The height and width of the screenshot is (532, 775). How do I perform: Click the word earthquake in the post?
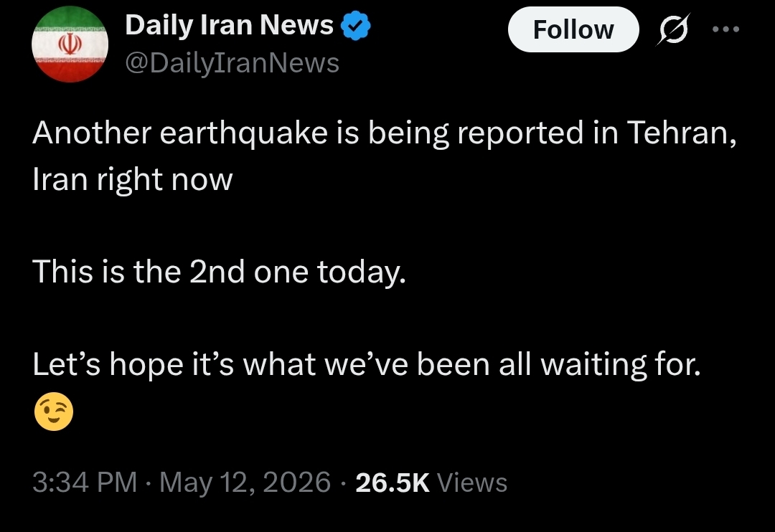point(244,134)
